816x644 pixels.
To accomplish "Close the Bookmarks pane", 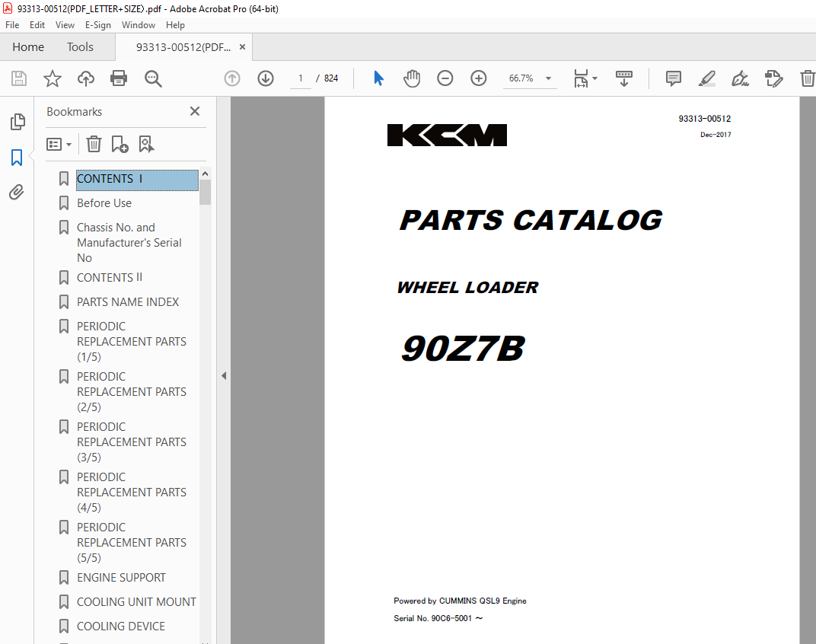I will click(195, 111).
